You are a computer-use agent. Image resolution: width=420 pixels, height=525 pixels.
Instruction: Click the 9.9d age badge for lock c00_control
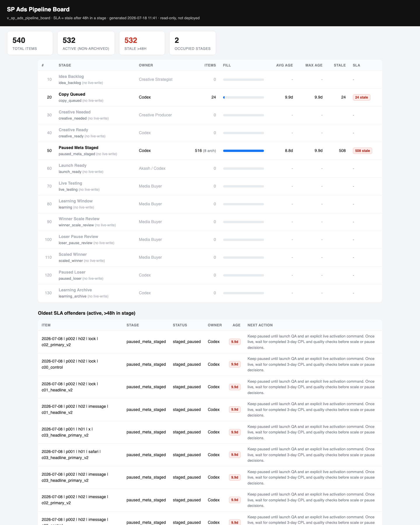235,364
